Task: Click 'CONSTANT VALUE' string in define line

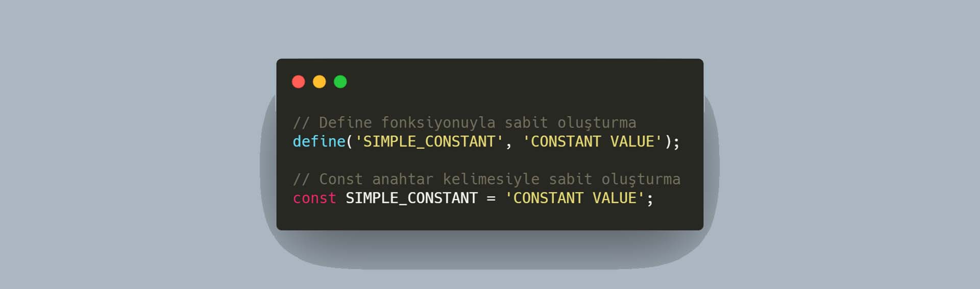Action: point(593,141)
